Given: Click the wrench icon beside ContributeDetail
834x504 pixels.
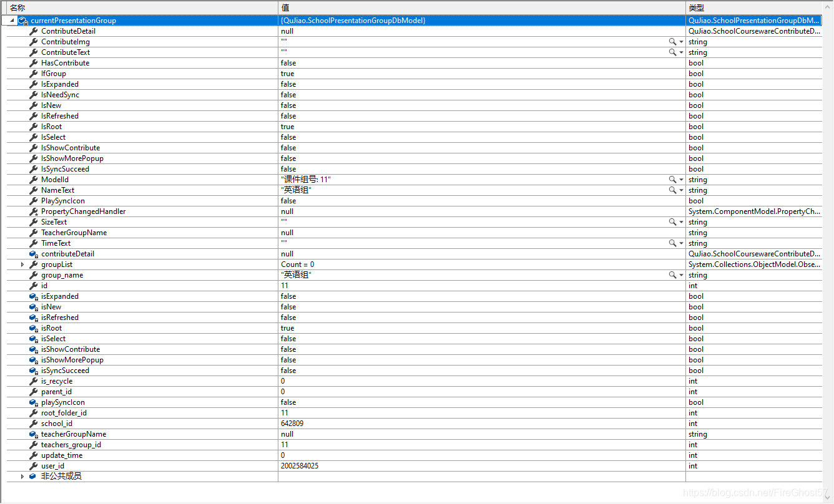Looking at the screenshot, I should [34, 31].
